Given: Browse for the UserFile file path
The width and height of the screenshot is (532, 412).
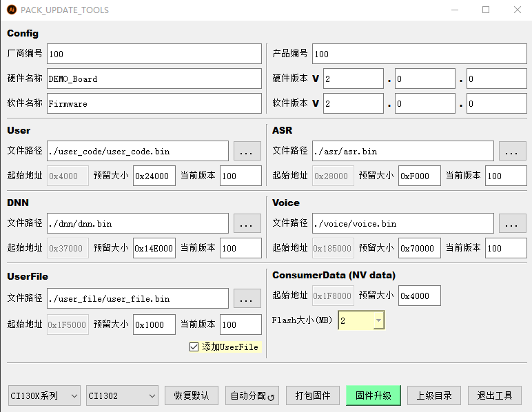Looking at the screenshot, I should pyautogui.click(x=247, y=298).
